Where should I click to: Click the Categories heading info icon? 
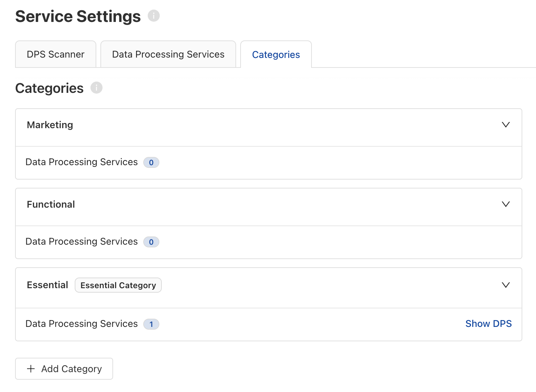point(97,88)
